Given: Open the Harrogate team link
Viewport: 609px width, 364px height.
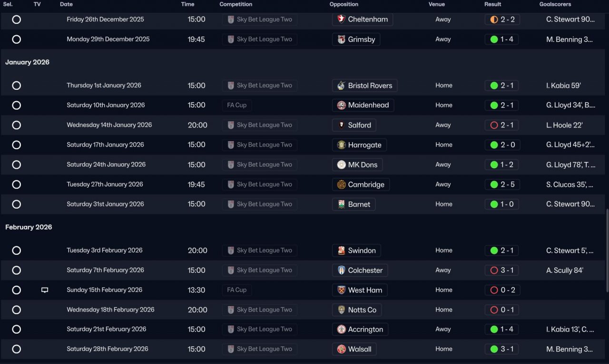Looking at the screenshot, I should click(364, 145).
